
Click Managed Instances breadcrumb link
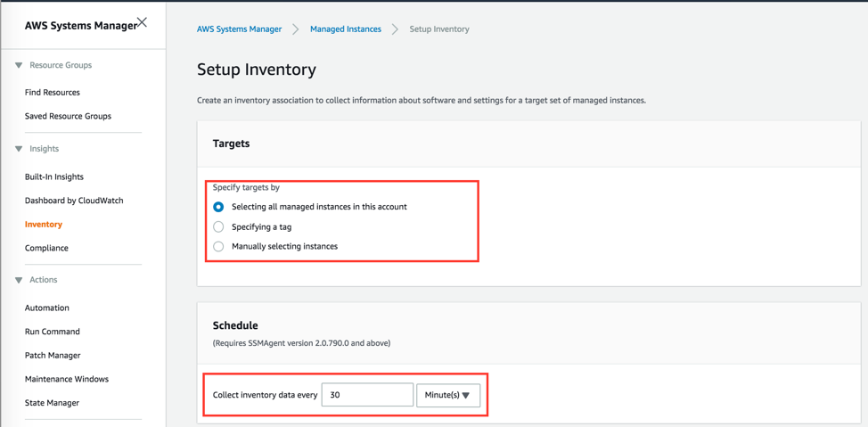pos(346,29)
